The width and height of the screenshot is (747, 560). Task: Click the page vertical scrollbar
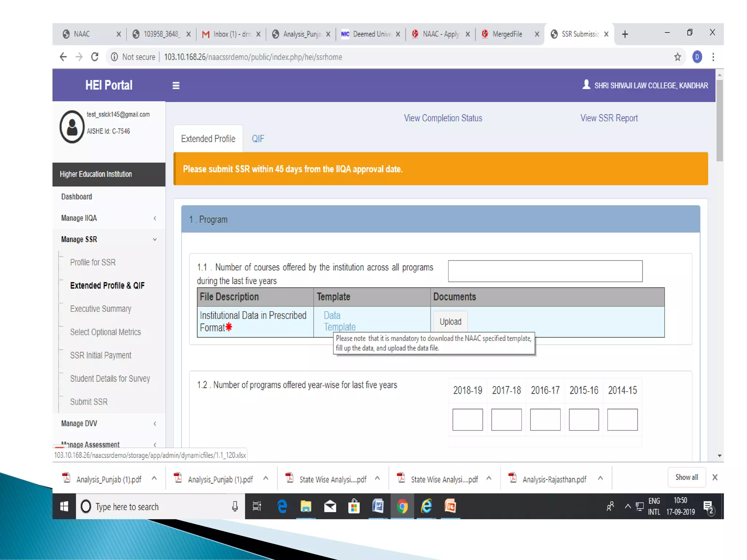pos(719,120)
